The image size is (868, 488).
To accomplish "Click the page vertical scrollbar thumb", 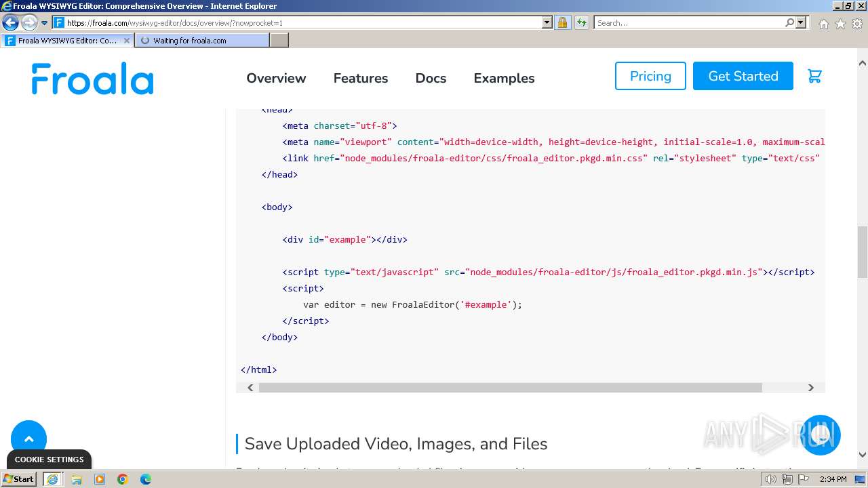I will pyautogui.click(x=863, y=252).
